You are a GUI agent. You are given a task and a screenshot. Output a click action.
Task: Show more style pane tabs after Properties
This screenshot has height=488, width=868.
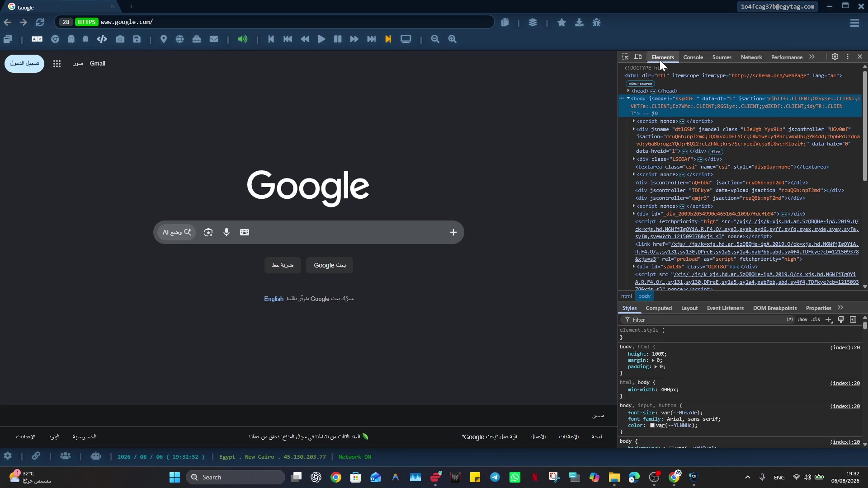[840, 308]
